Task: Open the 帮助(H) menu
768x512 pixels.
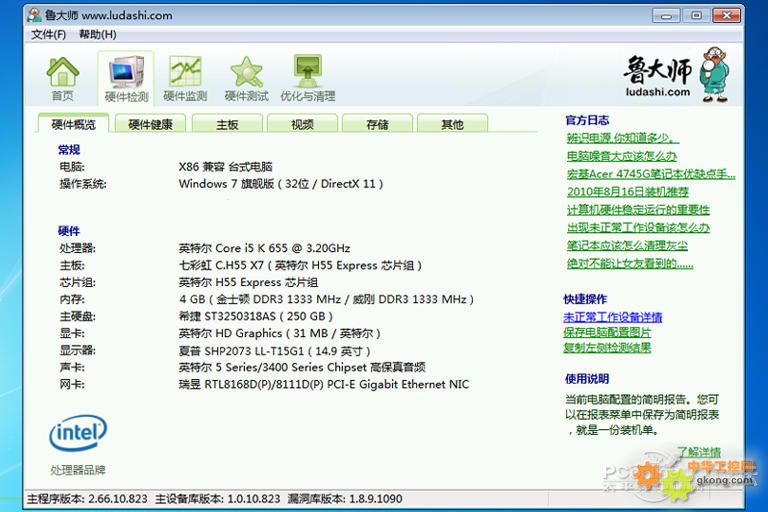Action: (98, 34)
